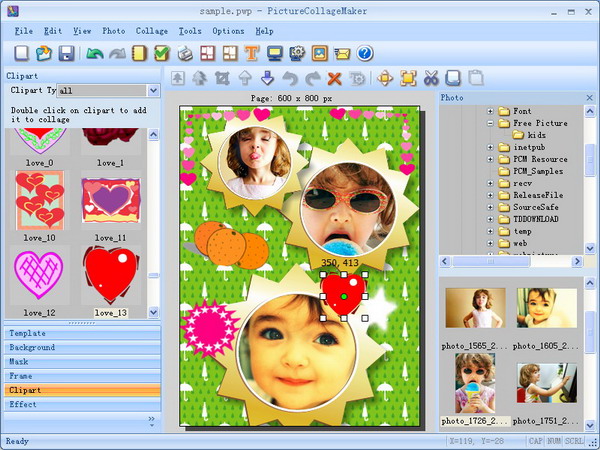Set as wallpaper with the monitor icon
This screenshot has height=450, width=600.
(x=275, y=53)
